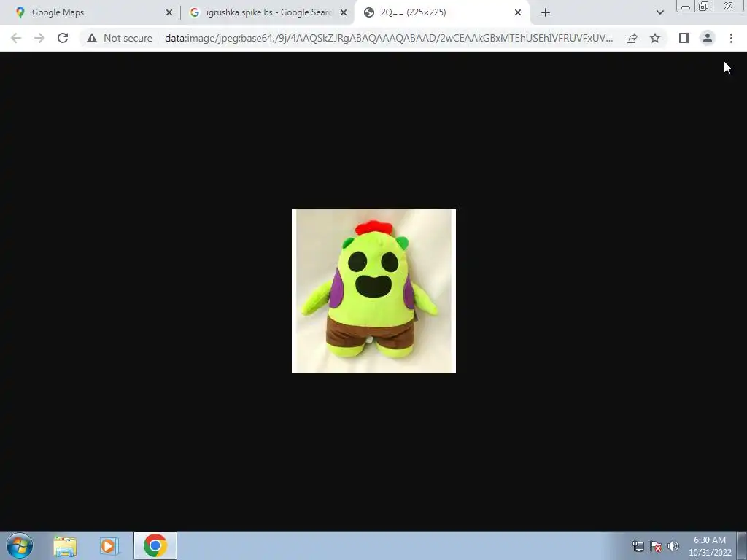Close the Google Maps tab
Image resolution: width=747 pixels, height=560 pixels.
169,12
